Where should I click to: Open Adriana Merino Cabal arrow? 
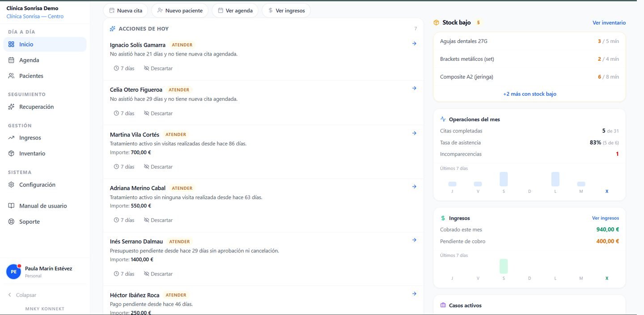click(414, 187)
